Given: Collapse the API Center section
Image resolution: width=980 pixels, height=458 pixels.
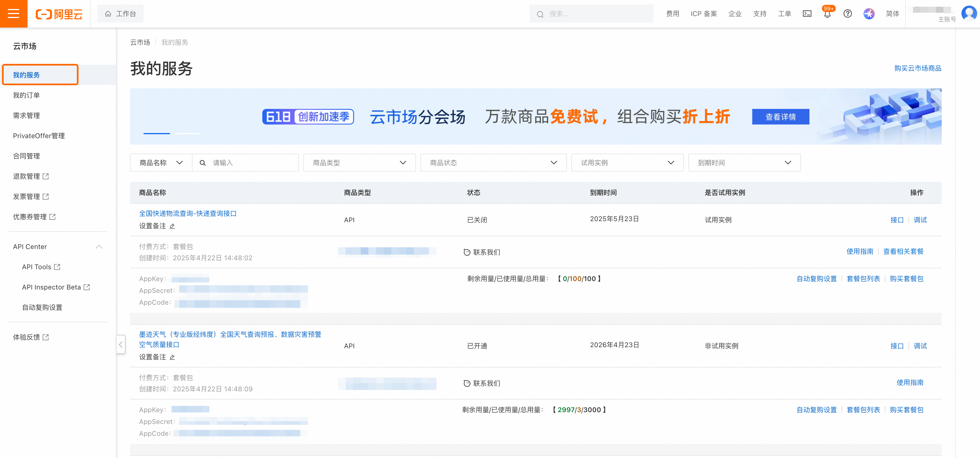Looking at the screenshot, I should coord(99,246).
